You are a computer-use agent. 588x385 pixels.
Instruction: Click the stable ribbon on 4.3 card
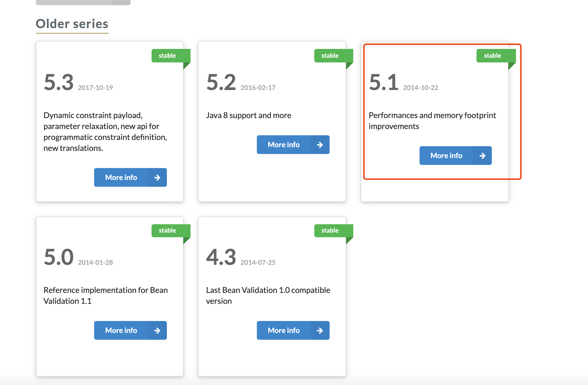point(330,230)
